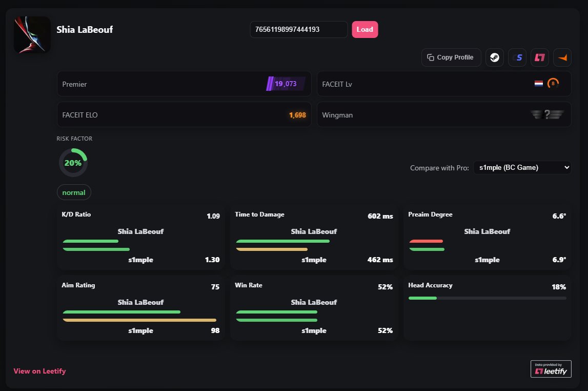The width and height of the screenshot is (588, 391).
Task: Click the FACEIT ELO value 1,698
Action: tap(297, 115)
